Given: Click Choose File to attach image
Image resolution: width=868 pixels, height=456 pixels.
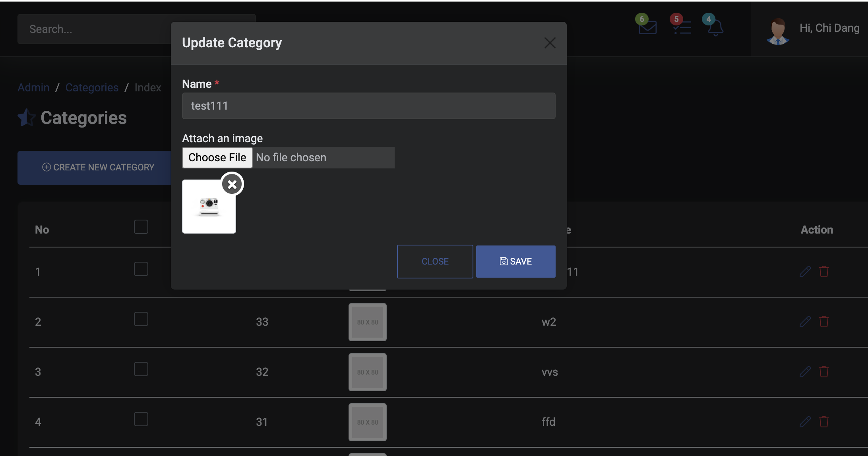Looking at the screenshot, I should [x=217, y=158].
